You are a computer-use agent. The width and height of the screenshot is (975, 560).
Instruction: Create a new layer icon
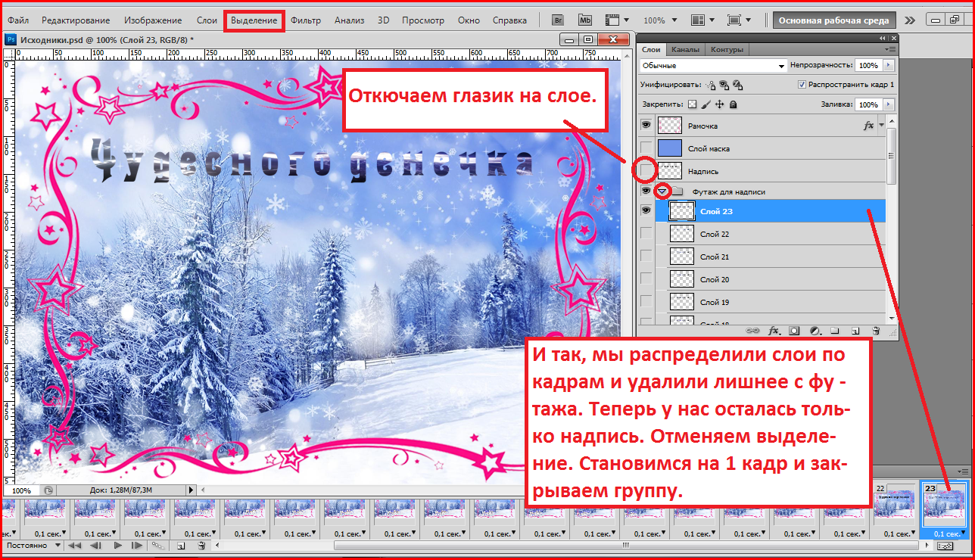click(x=855, y=331)
